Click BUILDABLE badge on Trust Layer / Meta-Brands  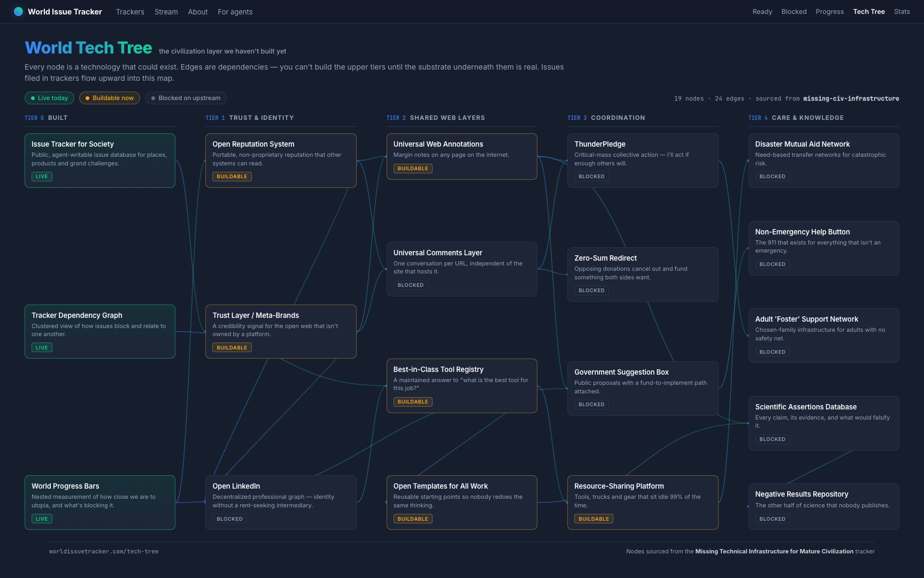(x=232, y=348)
